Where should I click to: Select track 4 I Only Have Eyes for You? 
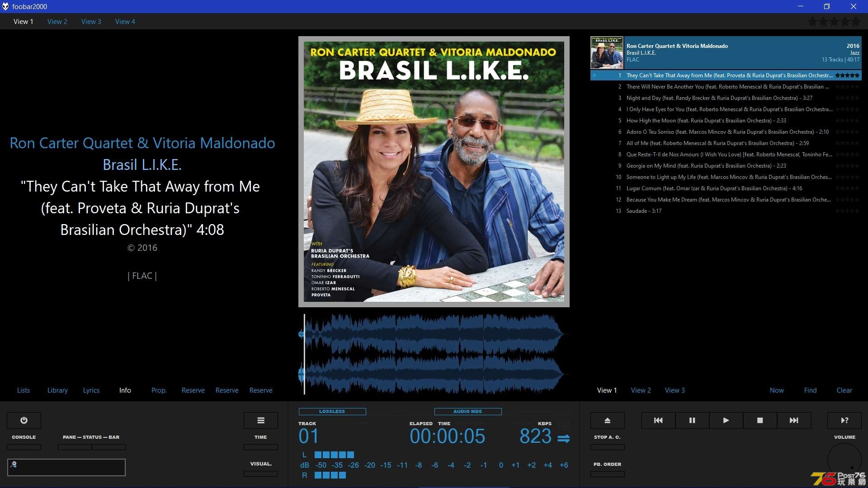[726, 109]
